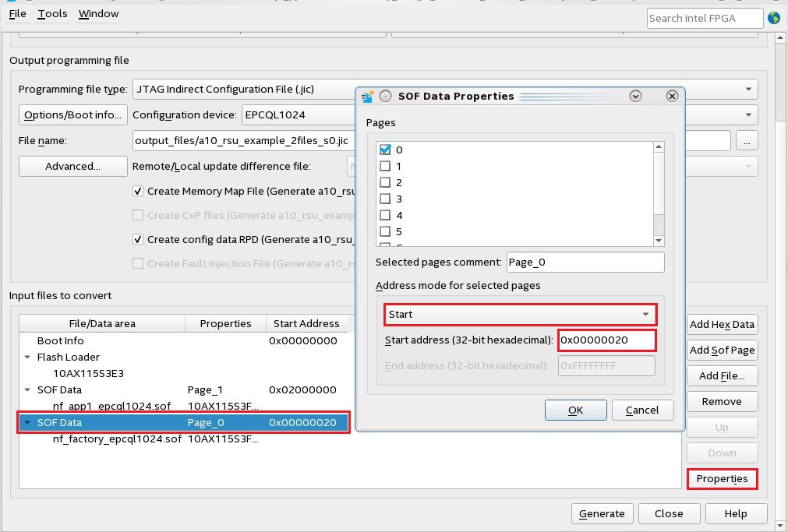The width and height of the screenshot is (788, 532).
Task: Click the Remove button
Action: tap(723, 401)
